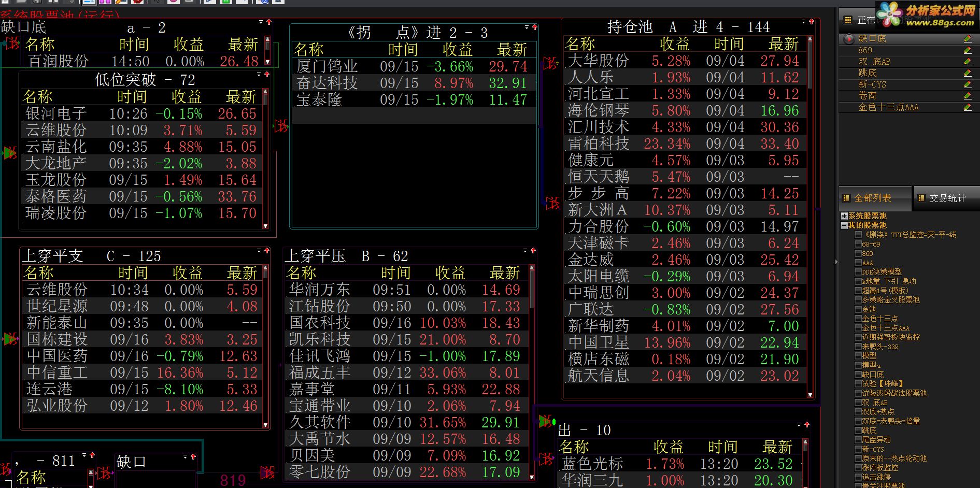
Task: Click the 持仓池 panel vertical scrollbar
Action: 810,217
